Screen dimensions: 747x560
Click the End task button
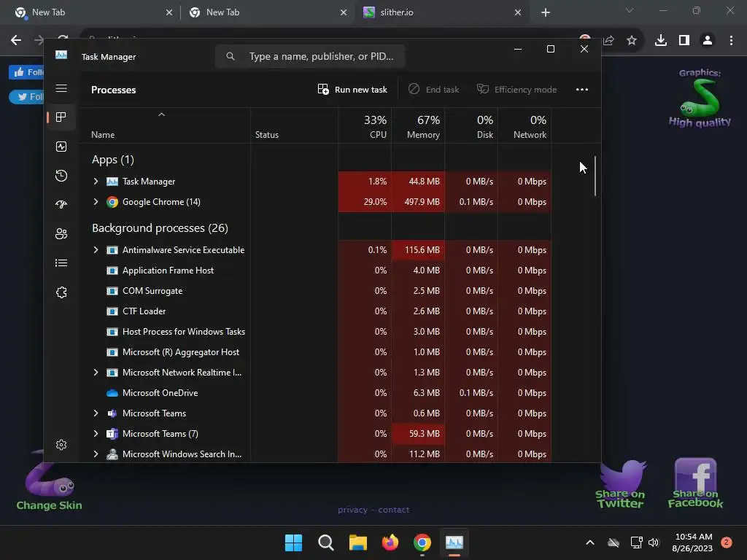433,90
